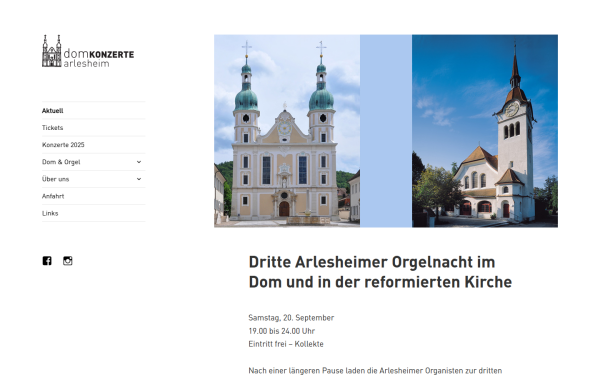The height and width of the screenshot is (375, 600).
Task: Click the paragraph starting 'Nach einer längeren Pause'
Action: click(x=375, y=371)
